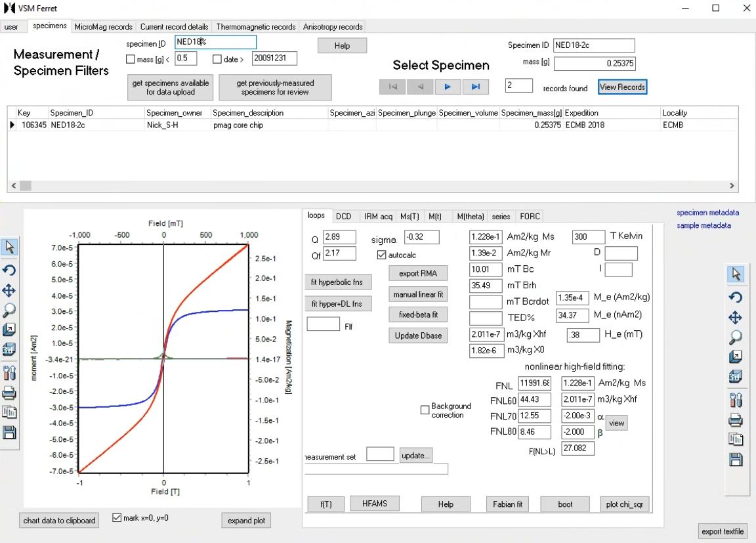Screen dimensions: 756x543
Task: Jump to next specimen record arrow
Action: 448,87
